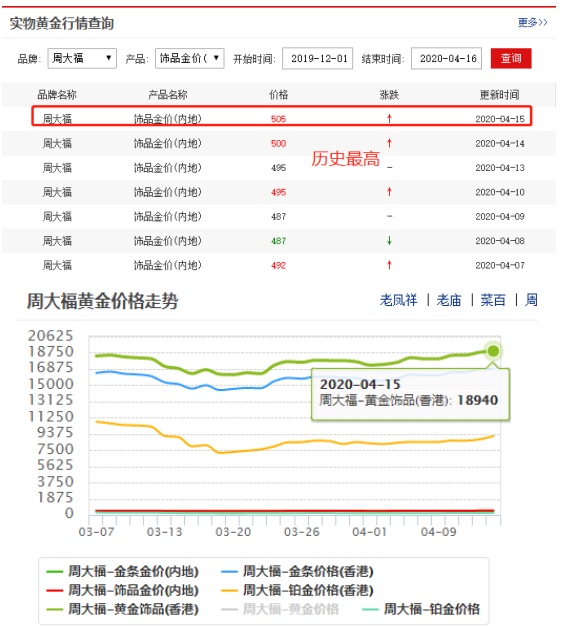Click red price 495 in the 2020-04-10 row
The image size is (562, 627).
pos(278,192)
